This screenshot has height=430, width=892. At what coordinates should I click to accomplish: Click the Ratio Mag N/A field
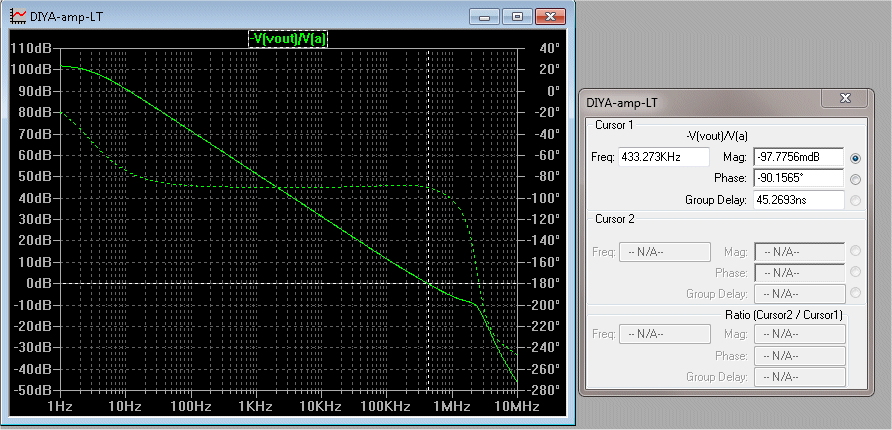click(x=799, y=334)
